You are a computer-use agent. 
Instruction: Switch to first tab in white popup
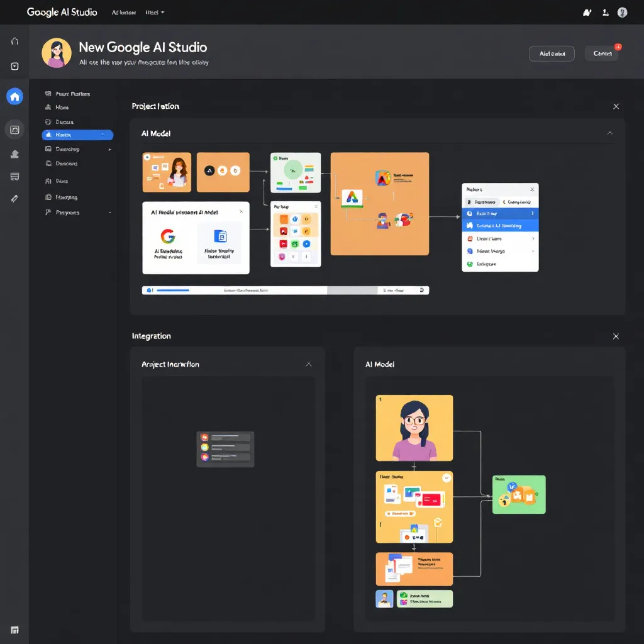point(482,202)
